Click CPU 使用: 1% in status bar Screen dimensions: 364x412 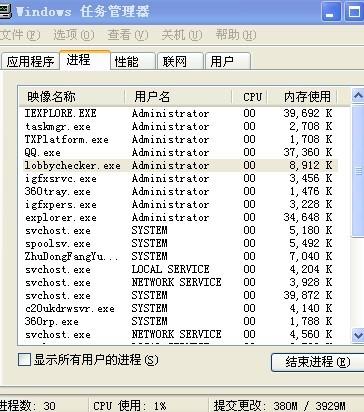(x=130, y=406)
